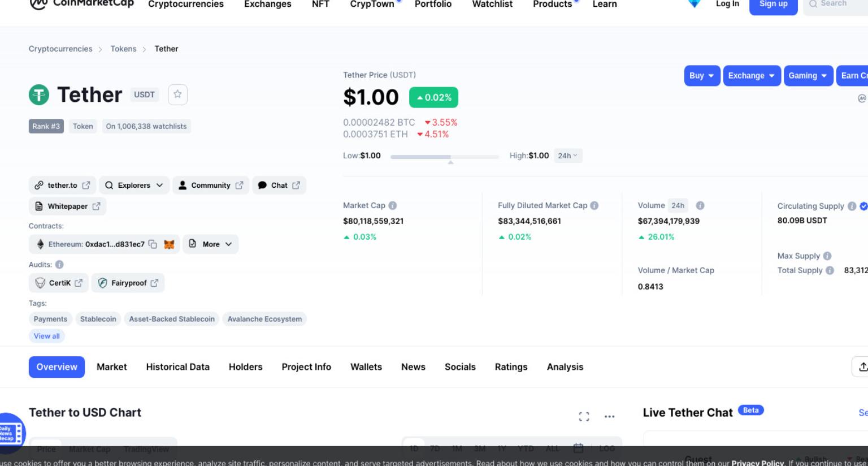The image size is (868, 466).
Task: Open Fully Diluted Market Cap info icon
Action: pyautogui.click(x=594, y=205)
